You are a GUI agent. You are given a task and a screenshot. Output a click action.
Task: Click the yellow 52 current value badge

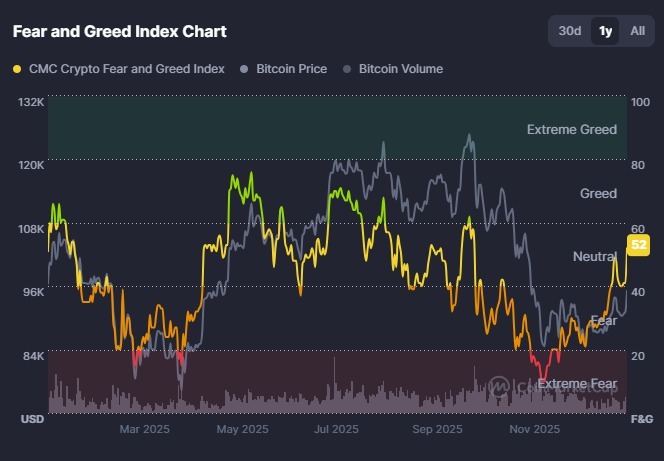[x=637, y=244]
